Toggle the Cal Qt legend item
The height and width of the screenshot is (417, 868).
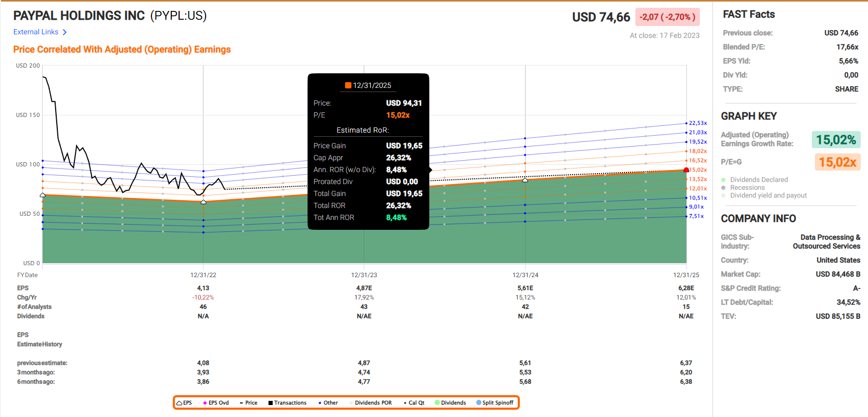[x=414, y=403]
